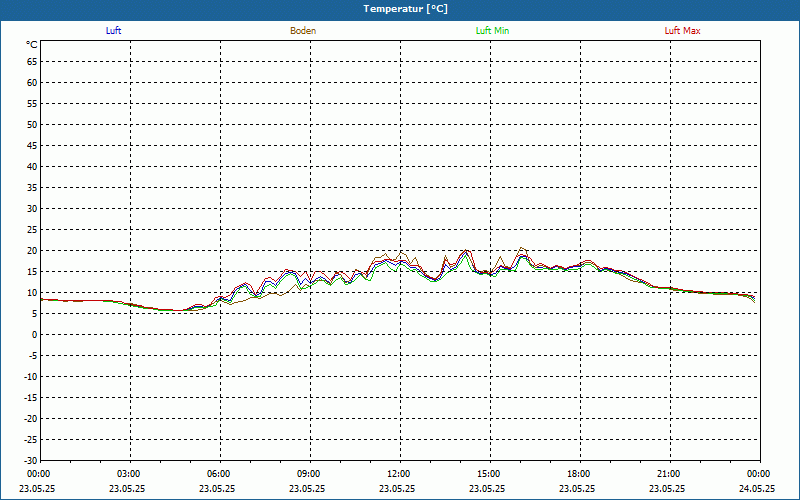Click the 09:00 time axis label

(310, 474)
